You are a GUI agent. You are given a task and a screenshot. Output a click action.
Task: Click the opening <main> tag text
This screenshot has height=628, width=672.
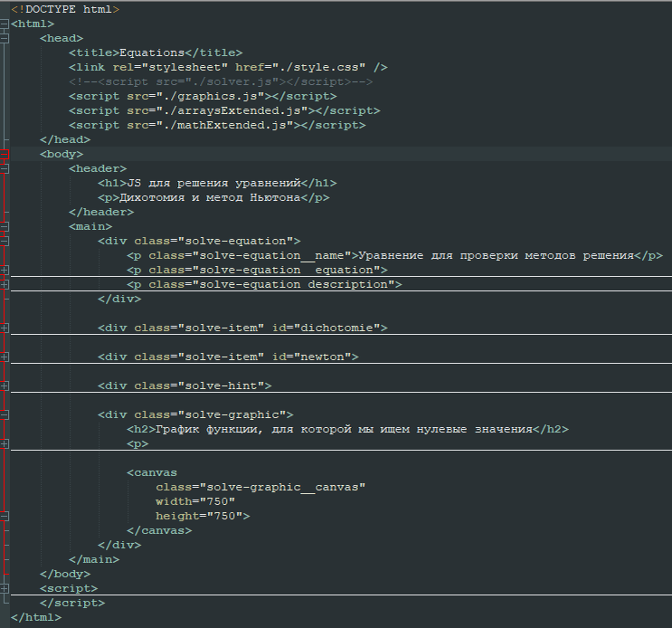[x=90, y=227]
